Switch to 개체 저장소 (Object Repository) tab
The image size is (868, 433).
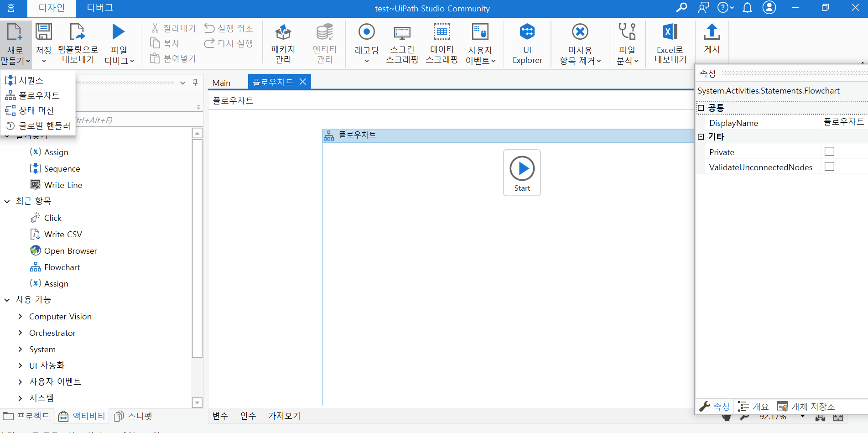(806, 406)
